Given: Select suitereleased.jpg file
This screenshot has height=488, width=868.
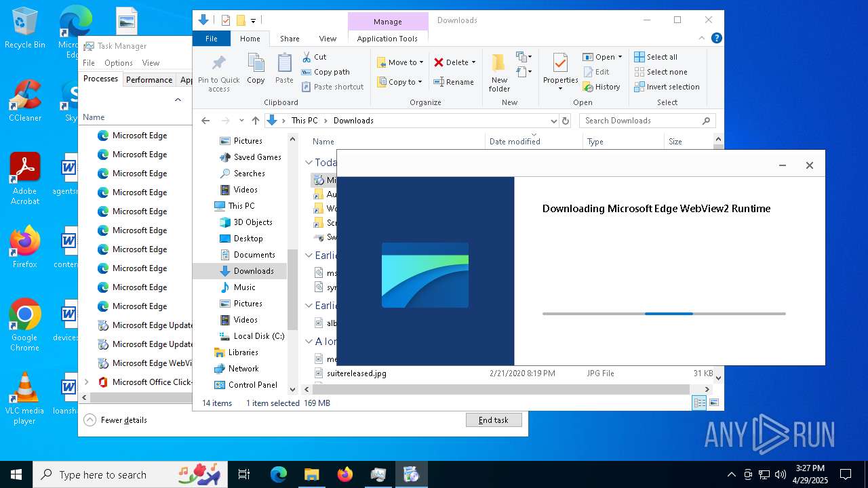Looking at the screenshot, I should [x=357, y=373].
